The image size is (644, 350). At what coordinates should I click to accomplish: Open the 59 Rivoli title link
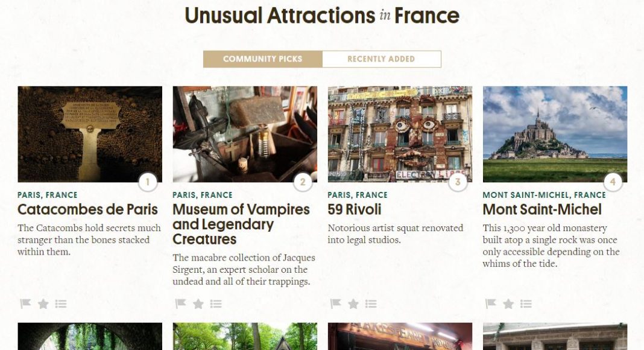tap(355, 209)
